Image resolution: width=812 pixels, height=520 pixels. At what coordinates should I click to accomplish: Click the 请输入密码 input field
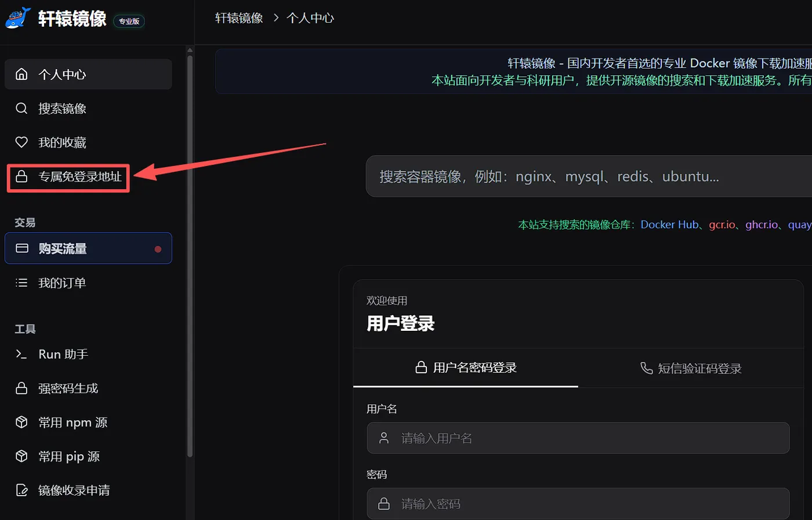[x=578, y=503]
